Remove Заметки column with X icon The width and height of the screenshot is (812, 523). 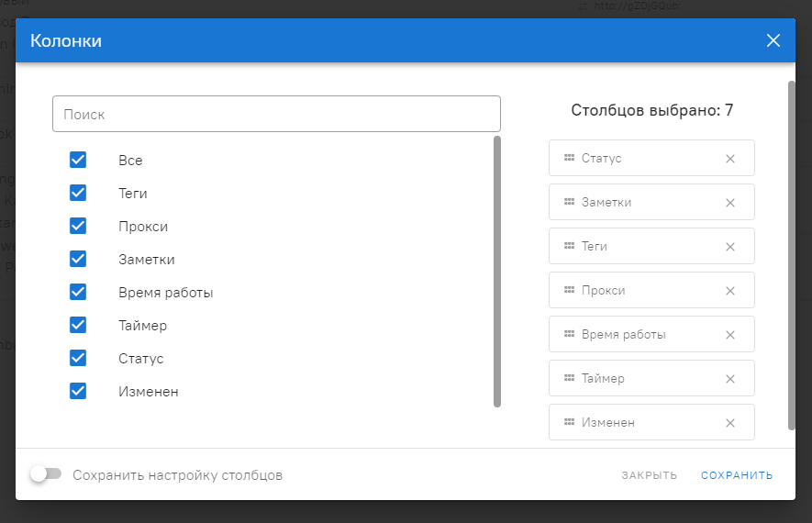[x=730, y=203]
